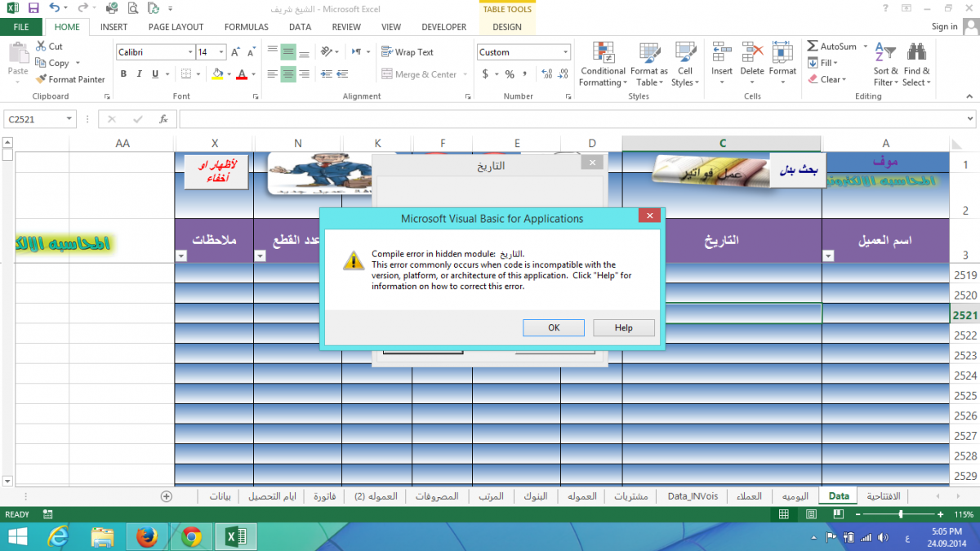Screen dimensions: 980x551
Task: Switch to the PAGE LAYOUT ribbon tab
Action: pos(176,27)
